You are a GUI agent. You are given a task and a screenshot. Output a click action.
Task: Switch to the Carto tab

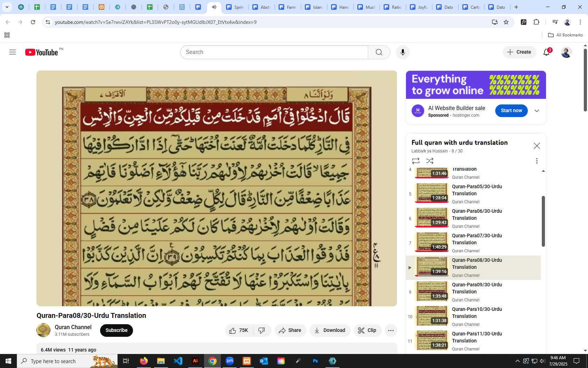click(471, 7)
